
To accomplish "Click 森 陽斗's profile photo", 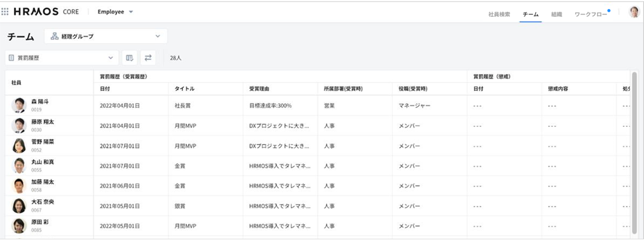I will click(x=19, y=105).
